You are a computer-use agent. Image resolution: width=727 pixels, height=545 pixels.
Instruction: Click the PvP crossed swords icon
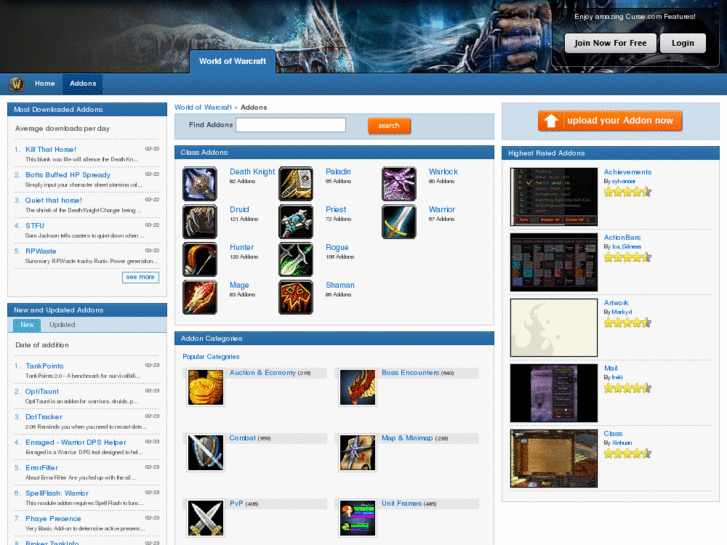[x=205, y=518]
